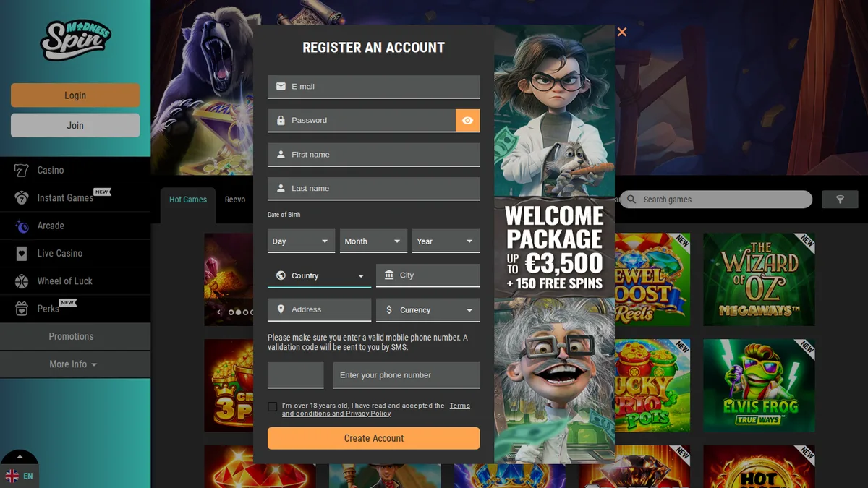The height and width of the screenshot is (488, 868).
Task: Click the Spin Madness logo
Action: click(75, 40)
